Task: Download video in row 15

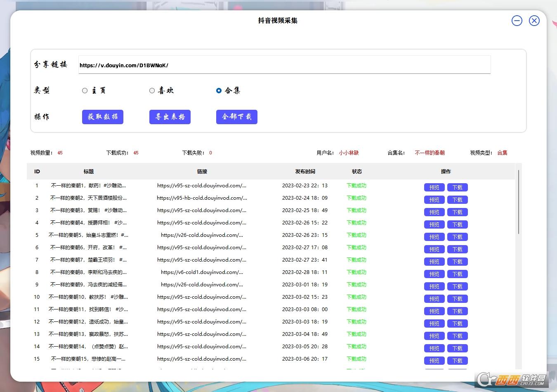Action: tap(458, 361)
